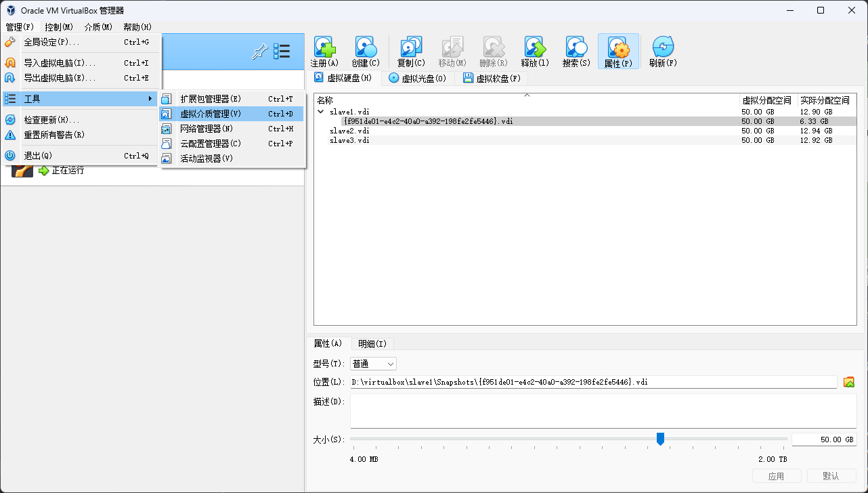Switch to the 虚拟硬盘(H) hard disks tab

[x=344, y=78]
